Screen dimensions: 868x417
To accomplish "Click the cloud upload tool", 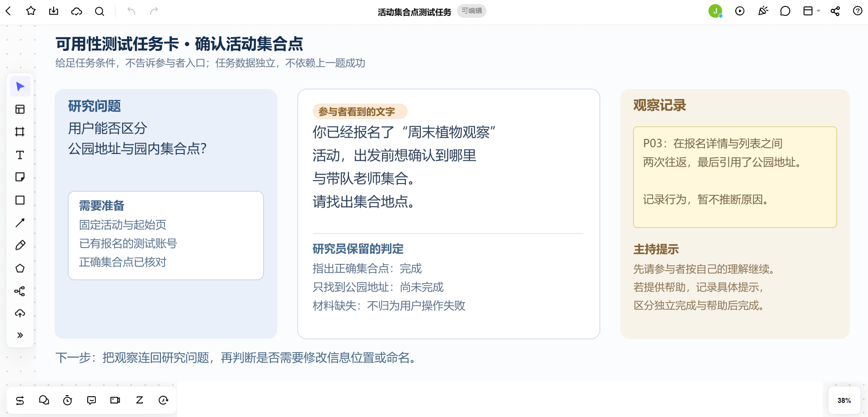I will 20,313.
